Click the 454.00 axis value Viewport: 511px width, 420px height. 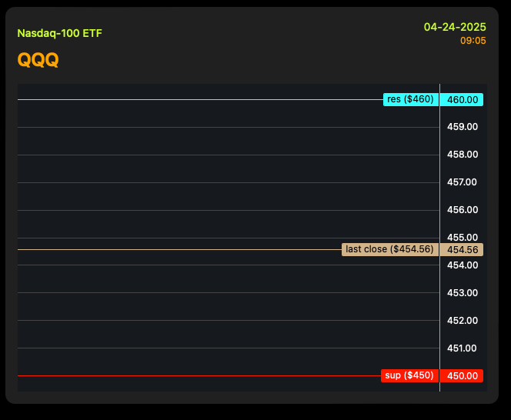463,265
